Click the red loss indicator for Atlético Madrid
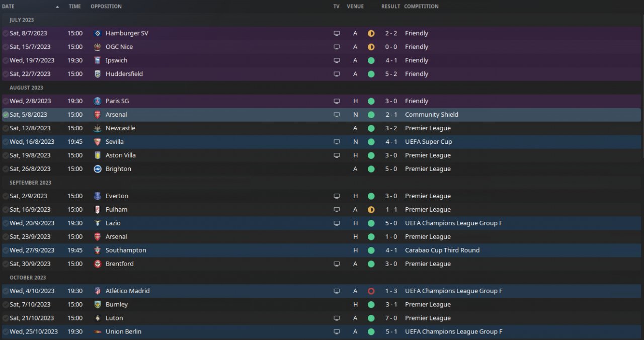The width and height of the screenshot is (644, 340). tap(371, 291)
